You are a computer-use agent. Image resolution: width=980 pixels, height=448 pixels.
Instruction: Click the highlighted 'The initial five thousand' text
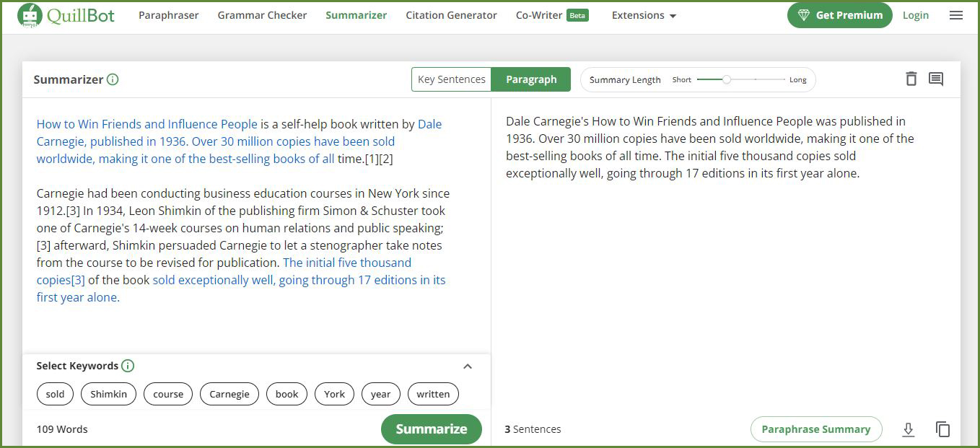click(347, 263)
